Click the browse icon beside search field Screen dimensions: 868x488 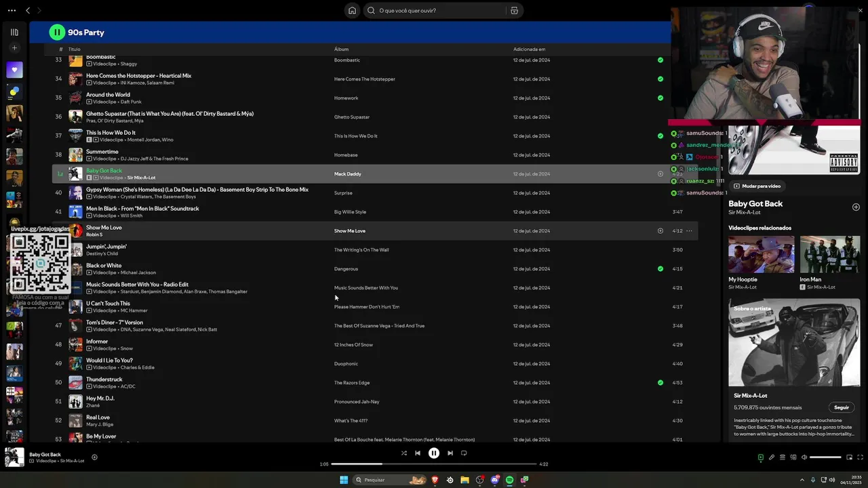(514, 10)
